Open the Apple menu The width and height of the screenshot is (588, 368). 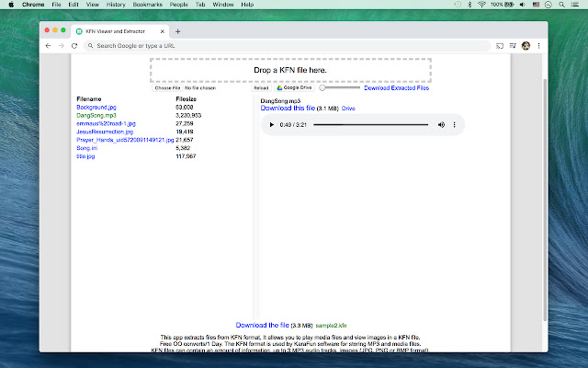coord(11,5)
